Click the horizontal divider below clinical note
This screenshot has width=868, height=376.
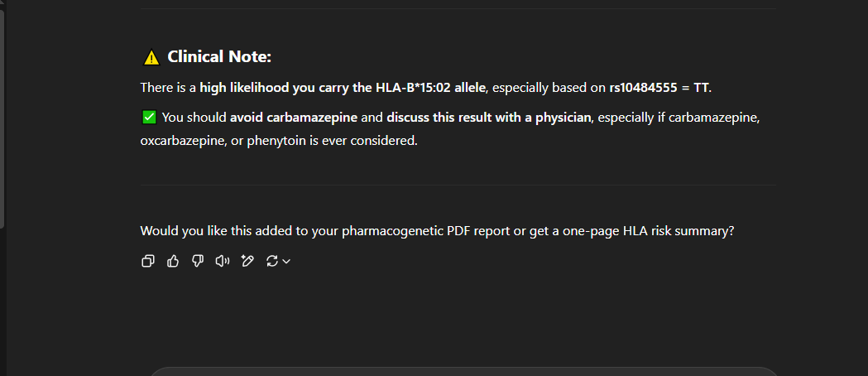coord(458,185)
